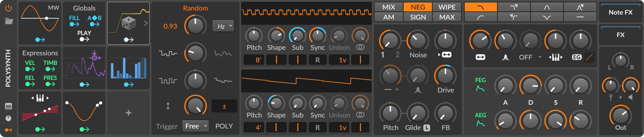Open the Note FX chain
Viewport: 644px width, 137px height.
point(620,12)
